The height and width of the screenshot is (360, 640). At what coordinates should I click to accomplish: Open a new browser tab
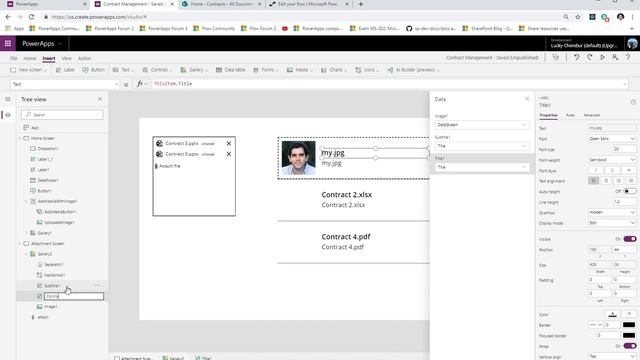coord(360,4)
